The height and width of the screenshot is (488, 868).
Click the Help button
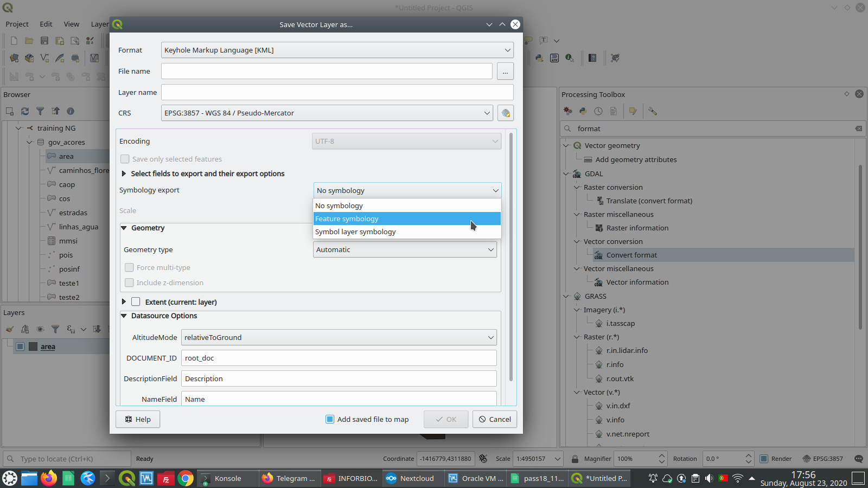point(138,419)
